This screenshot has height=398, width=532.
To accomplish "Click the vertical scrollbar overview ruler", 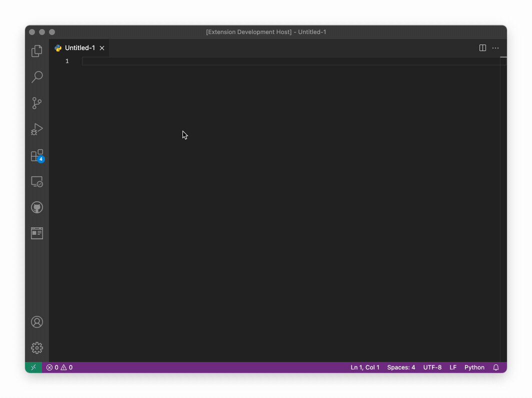I will (503, 209).
